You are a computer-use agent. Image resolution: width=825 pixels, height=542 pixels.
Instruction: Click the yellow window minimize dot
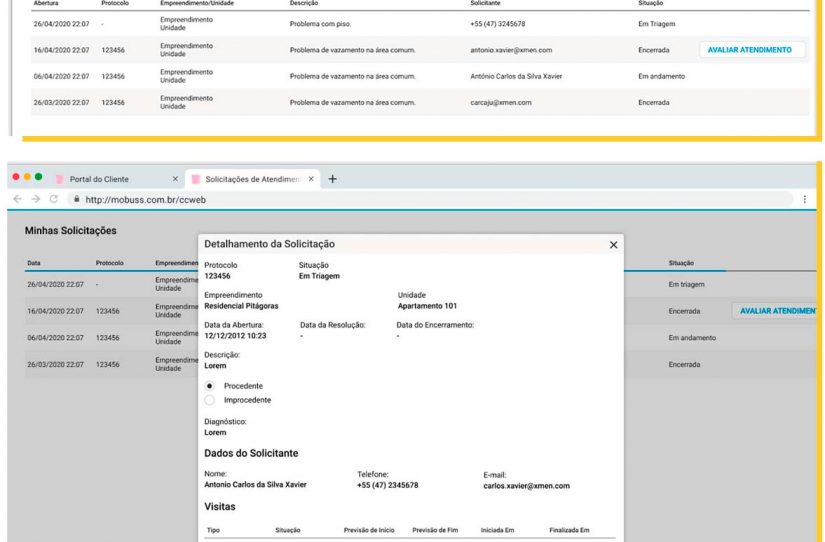coord(27,177)
